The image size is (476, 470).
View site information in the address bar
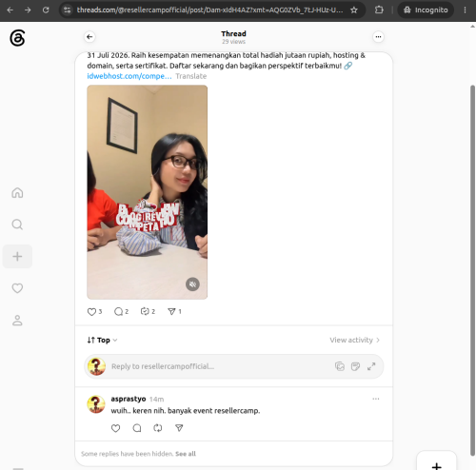(68, 10)
